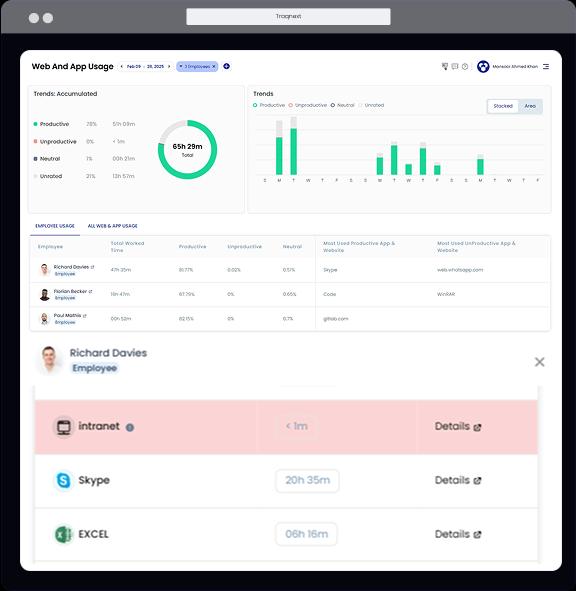Click the < 1m time badge
This screenshot has height=591, width=576.
point(297,426)
